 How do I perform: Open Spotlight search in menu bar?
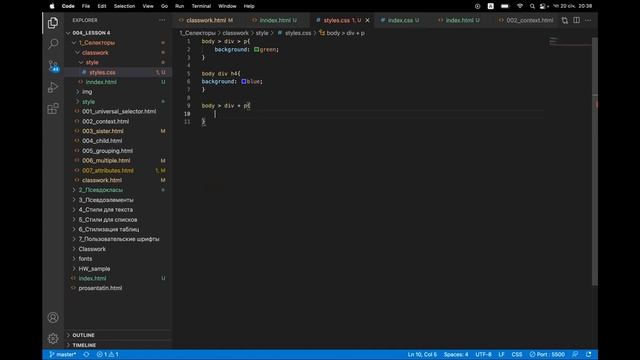[532, 6]
